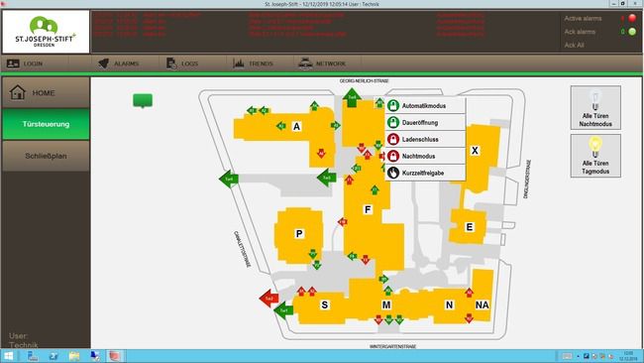The image size is (644, 363).
Task: Click the large red gate arrow near building S
Action: point(269,299)
